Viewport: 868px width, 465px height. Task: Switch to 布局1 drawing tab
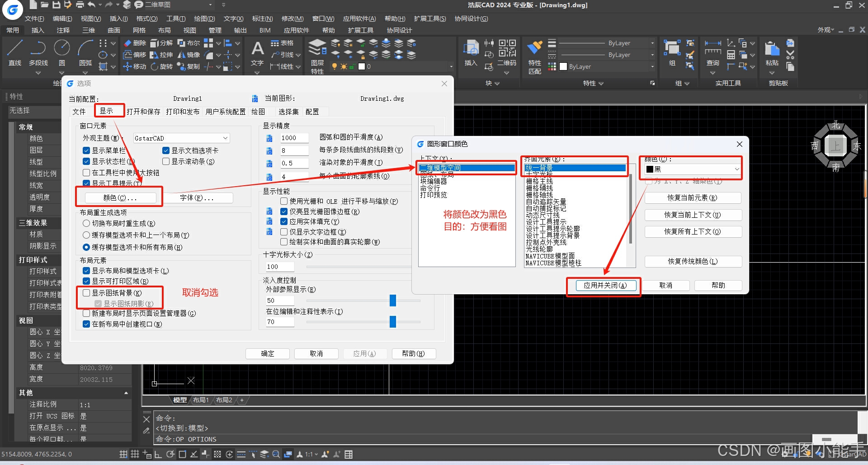pyautogui.click(x=201, y=400)
